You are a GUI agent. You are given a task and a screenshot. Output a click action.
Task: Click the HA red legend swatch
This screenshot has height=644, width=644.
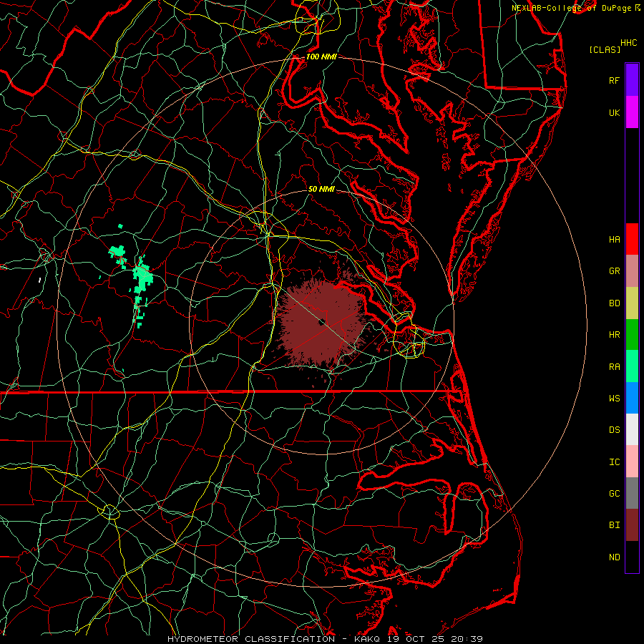pyautogui.click(x=632, y=239)
